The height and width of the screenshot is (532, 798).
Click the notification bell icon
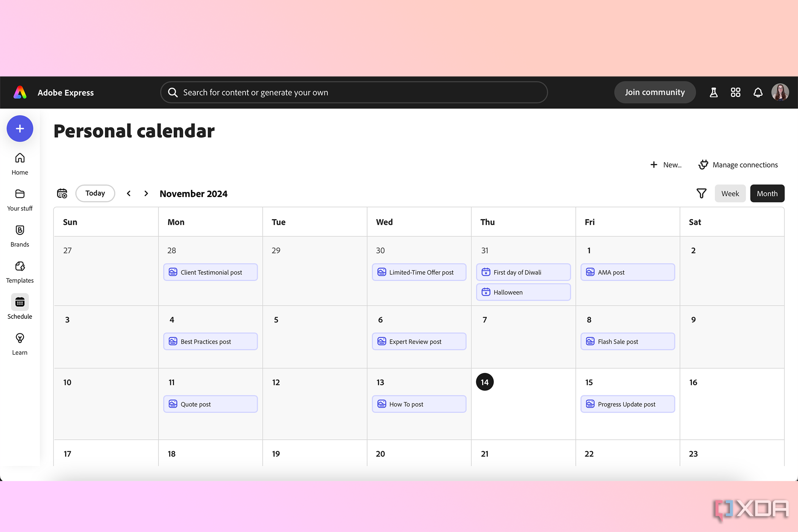pos(759,92)
